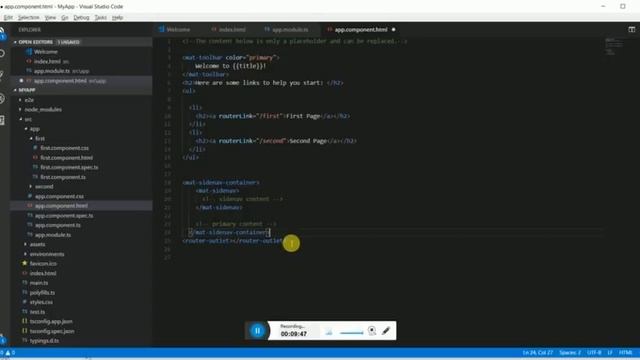Open tsconfig.spec.json in explorer
This screenshot has height=360, width=640.
[52, 331]
